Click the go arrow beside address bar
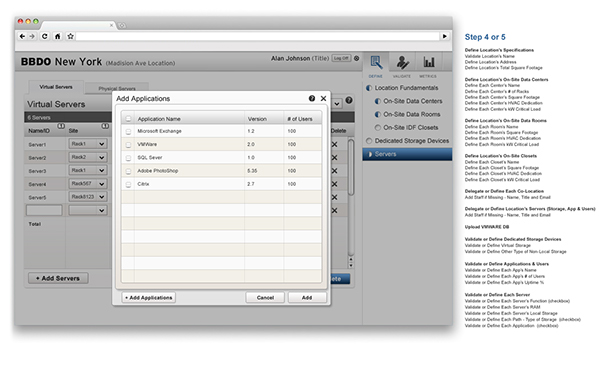 click(445, 36)
